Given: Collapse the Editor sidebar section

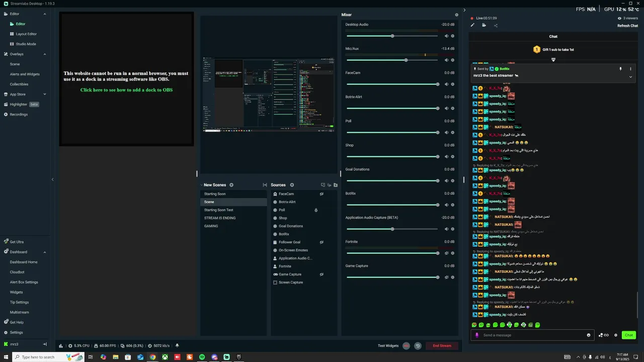Looking at the screenshot, I should pyautogui.click(x=44, y=14).
